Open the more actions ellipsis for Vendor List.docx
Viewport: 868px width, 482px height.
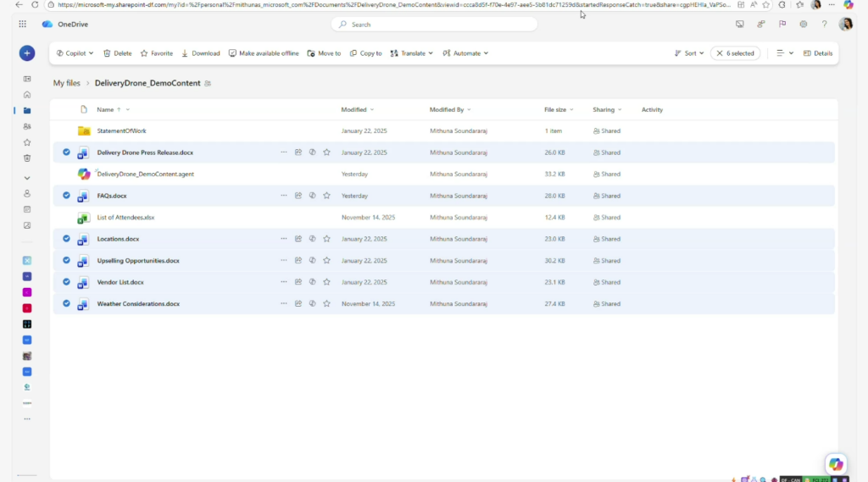[x=284, y=282]
